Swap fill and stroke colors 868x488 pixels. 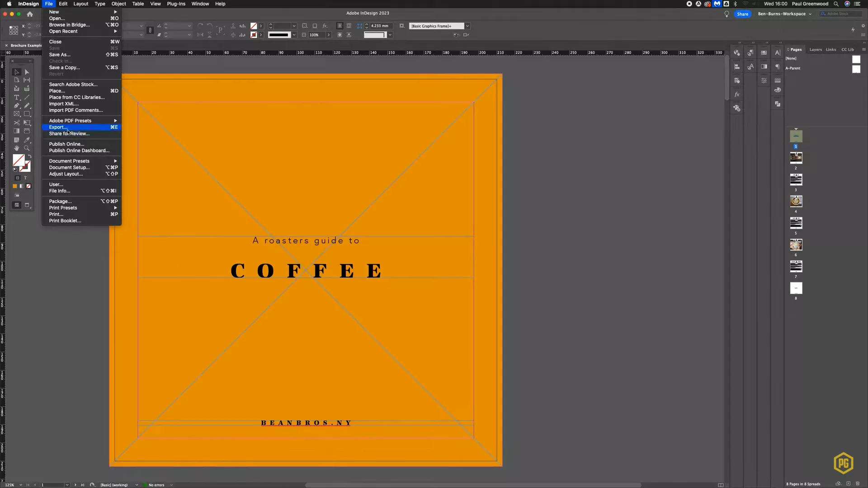coord(30,157)
